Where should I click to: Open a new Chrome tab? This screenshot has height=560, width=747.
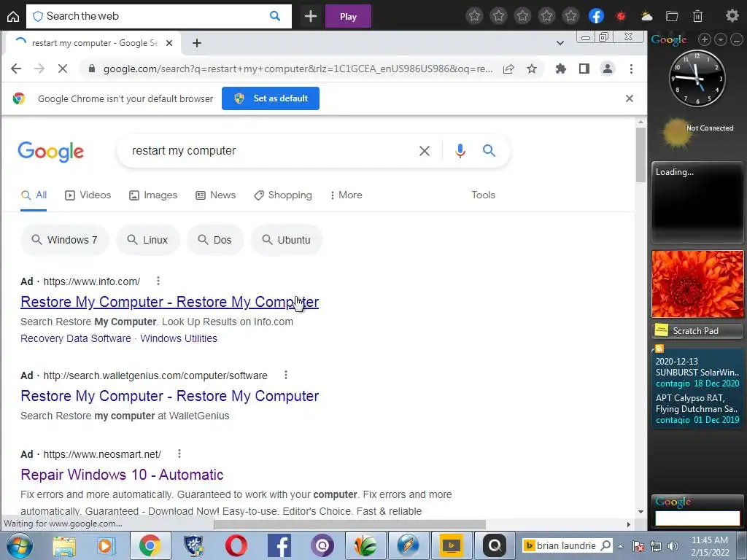197,43
